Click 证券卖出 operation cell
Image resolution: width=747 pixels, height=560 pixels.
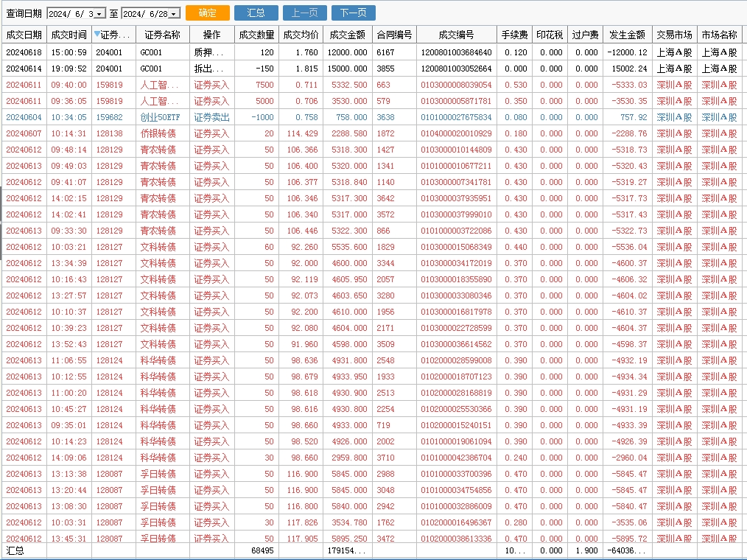(211, 117)
